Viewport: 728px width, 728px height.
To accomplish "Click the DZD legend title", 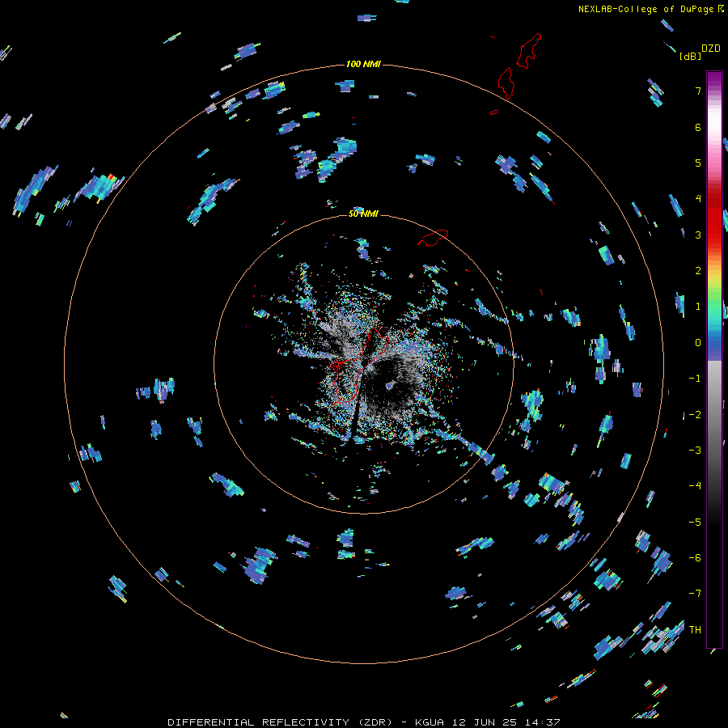I will click(710, 49).
